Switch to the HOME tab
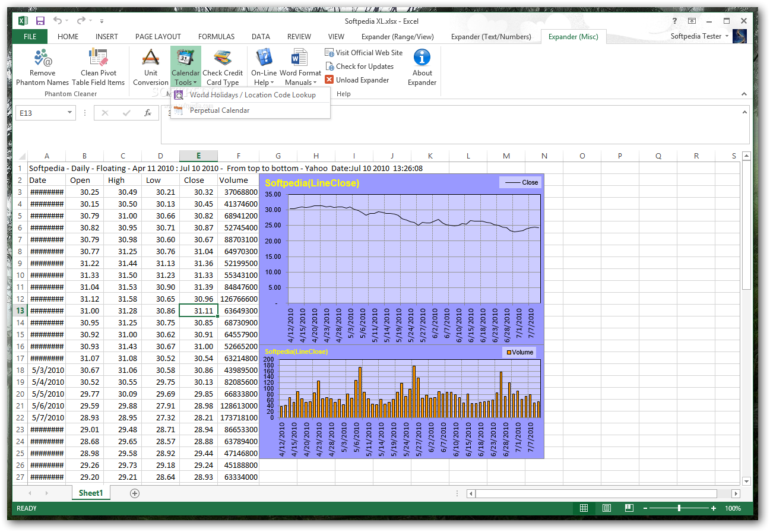The height and width of the screenshot is (532, 770). (68, 37)
